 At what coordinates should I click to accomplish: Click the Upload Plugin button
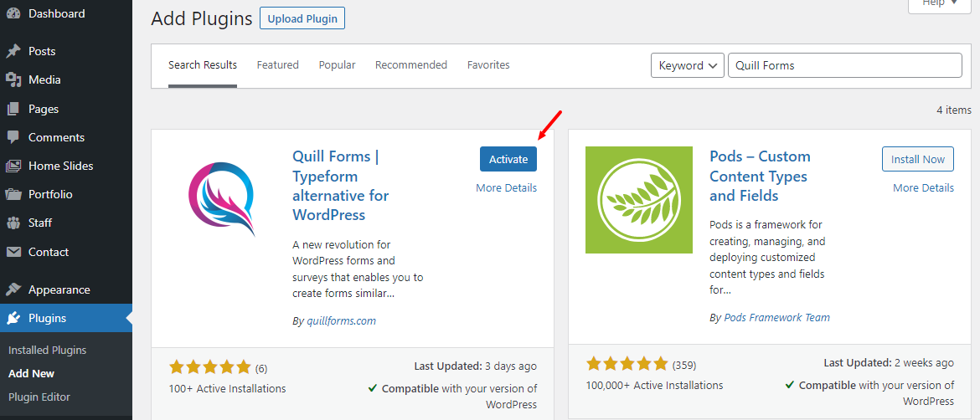[x=302, y=18]
